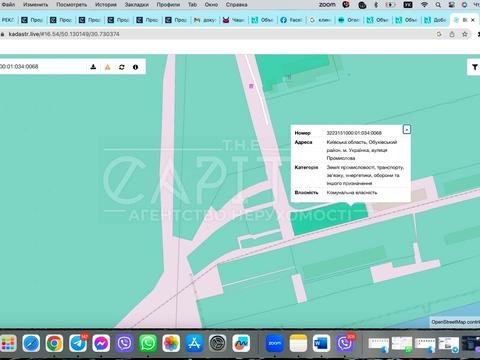Viewport: 480px width, 360px height.
Task: Click the highlighted dark green land parcel
Action: coord(328,219)
